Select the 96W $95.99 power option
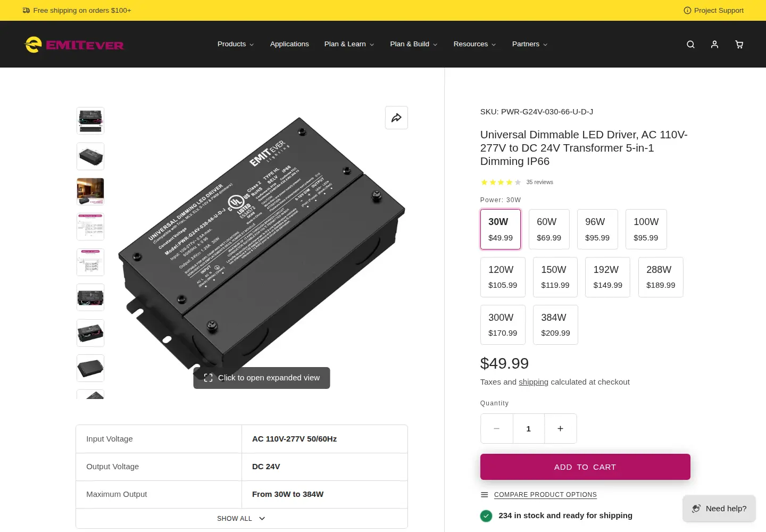766x532 pixels. point(597,229)
